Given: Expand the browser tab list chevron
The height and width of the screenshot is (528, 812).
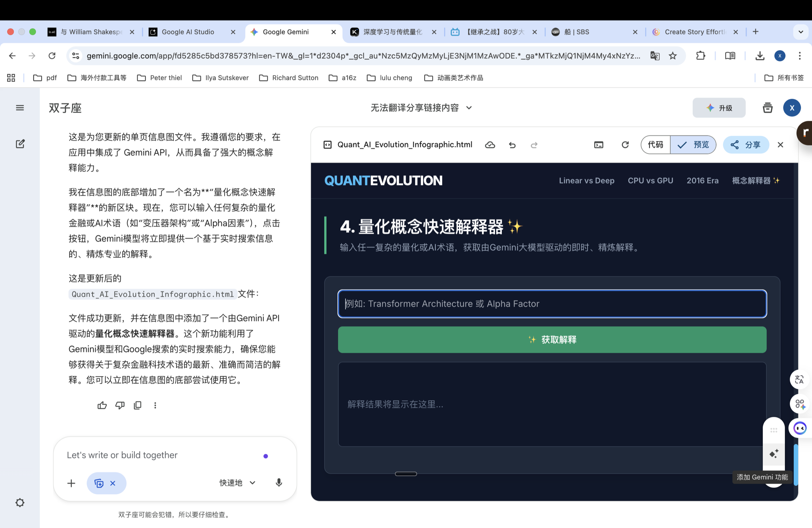Looking at the screenshot, I should coord(800,32).
